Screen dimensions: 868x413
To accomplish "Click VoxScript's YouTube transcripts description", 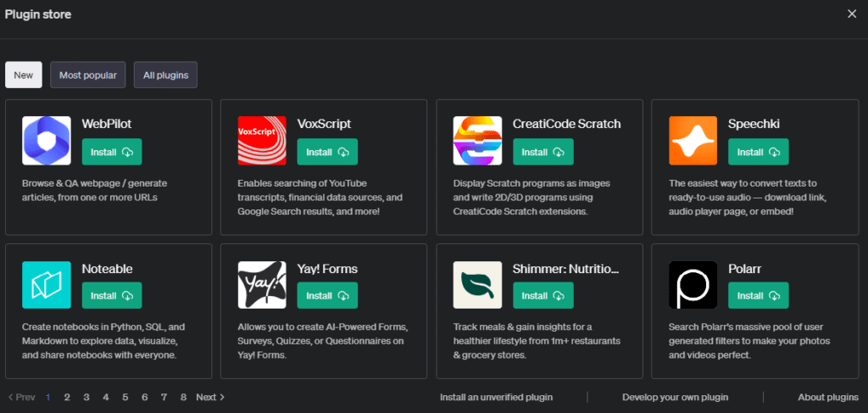I will pos(320,197).
